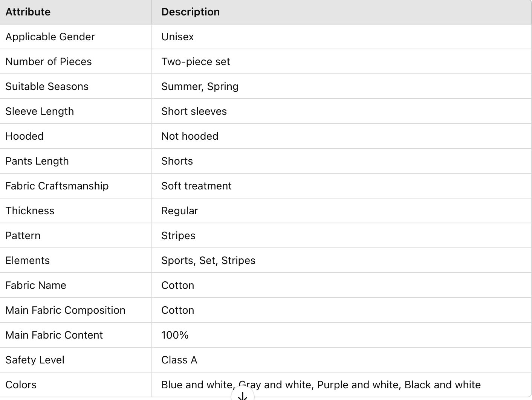Select the Fabric Name attribute
This screenshot has height=400, width=532.
click(x=36, y=285)
